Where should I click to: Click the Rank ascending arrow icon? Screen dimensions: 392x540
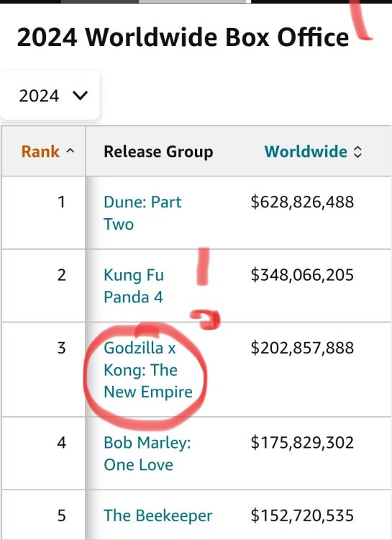70,151
